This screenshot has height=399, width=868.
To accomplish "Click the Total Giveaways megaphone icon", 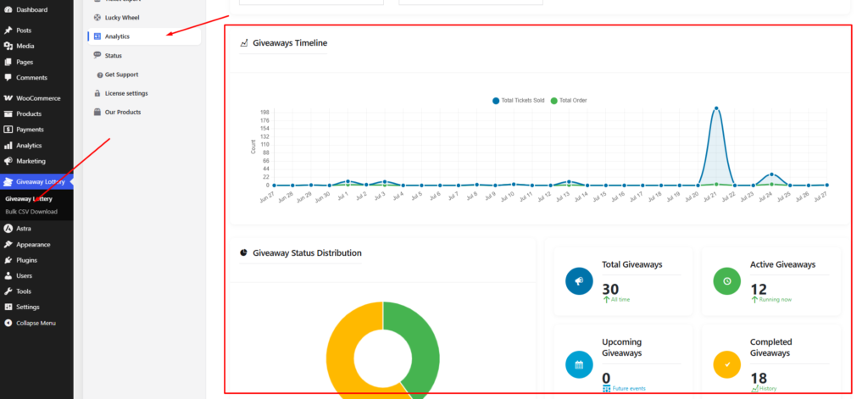I will [579, 281].
